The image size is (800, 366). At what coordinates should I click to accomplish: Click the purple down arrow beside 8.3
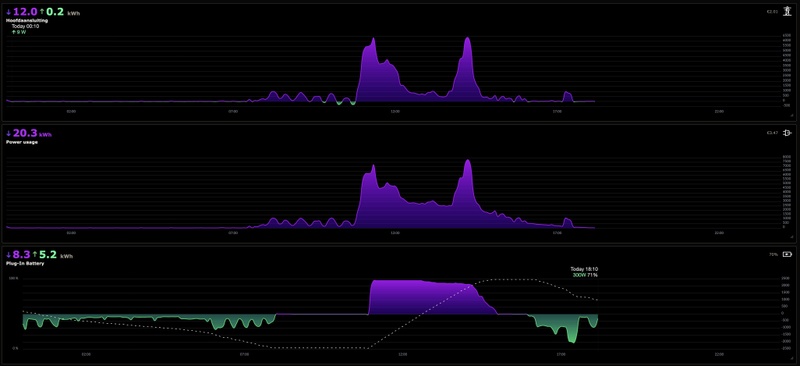click(9, 254)
